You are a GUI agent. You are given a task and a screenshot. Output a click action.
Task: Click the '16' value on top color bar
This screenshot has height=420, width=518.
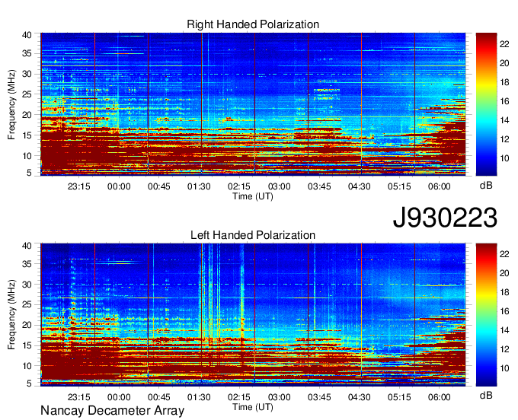coord(504,101)
